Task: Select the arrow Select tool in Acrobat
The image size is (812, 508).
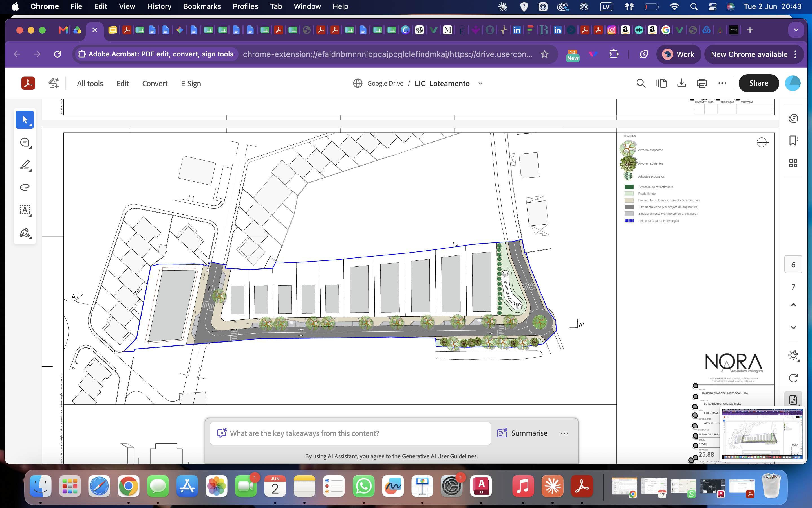Action: tap(25, 120)
